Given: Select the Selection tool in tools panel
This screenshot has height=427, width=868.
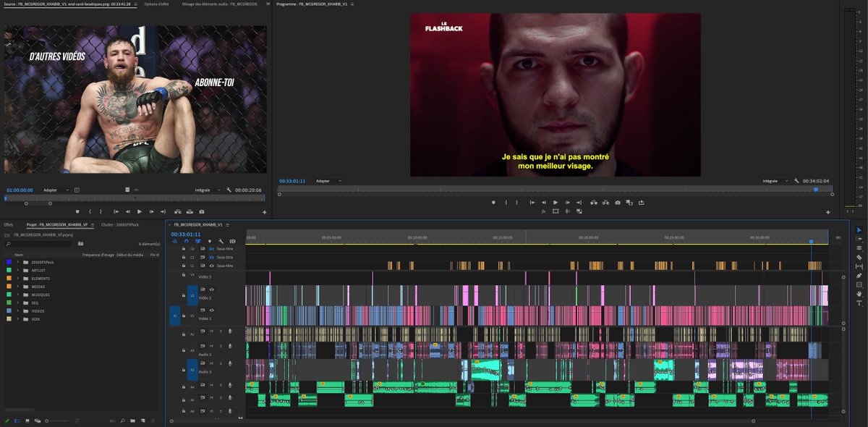Looking at the screenshot, I should click(x=859, y=230).
